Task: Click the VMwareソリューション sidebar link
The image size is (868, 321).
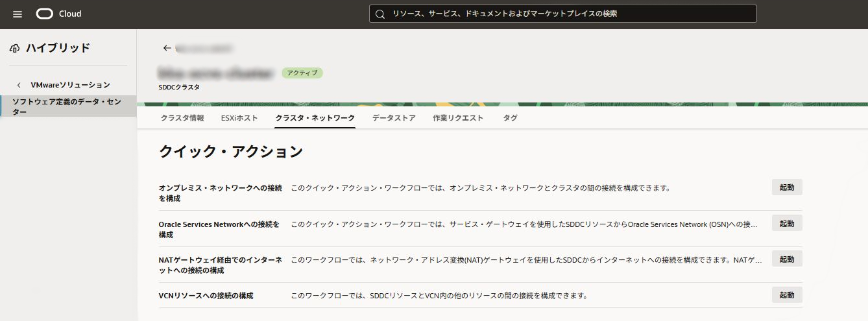Action: (x=70, y=85)
